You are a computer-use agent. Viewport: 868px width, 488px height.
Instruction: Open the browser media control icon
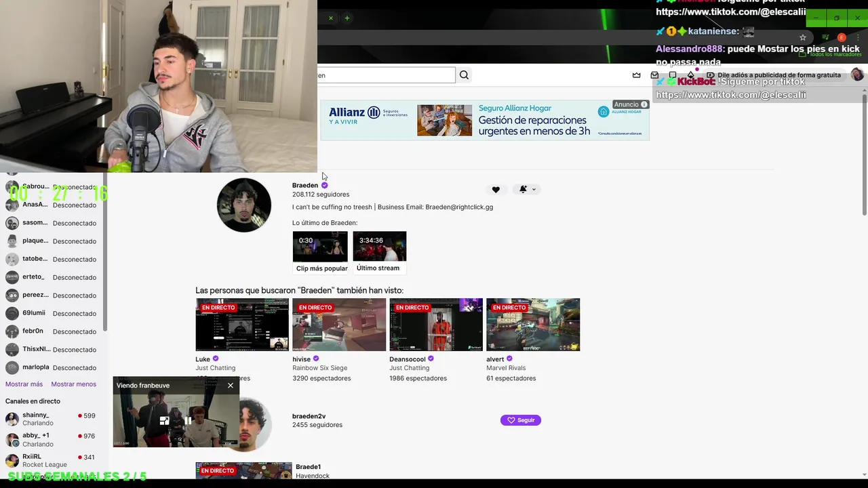(x=825, y=37)
